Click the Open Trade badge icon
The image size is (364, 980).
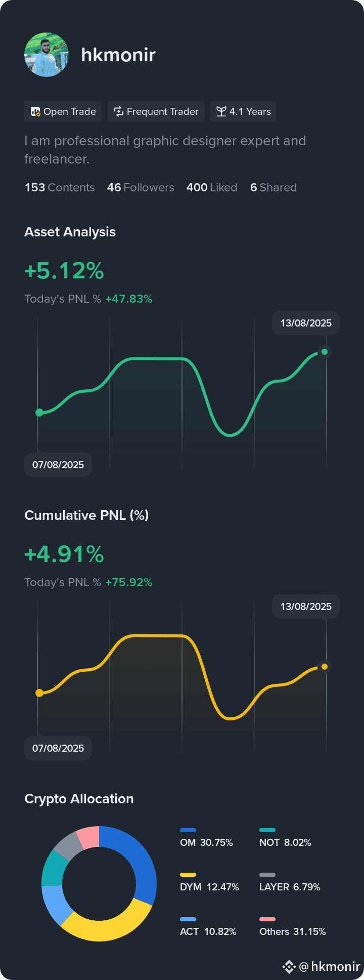point(35,111)
